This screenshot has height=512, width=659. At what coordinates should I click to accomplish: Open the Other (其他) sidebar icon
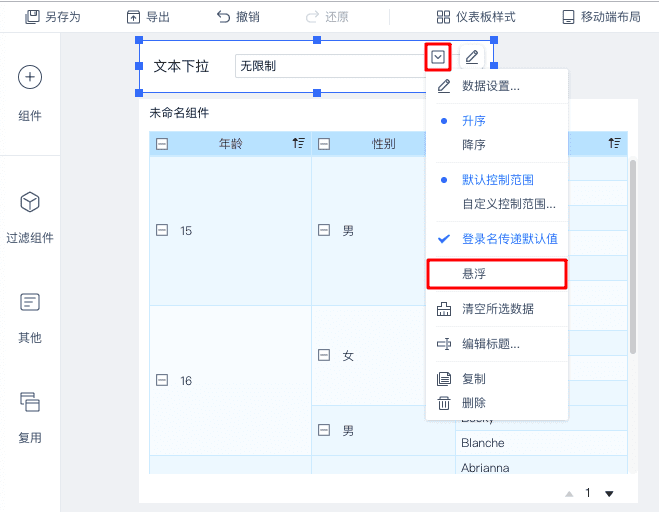tap(30, 302)
